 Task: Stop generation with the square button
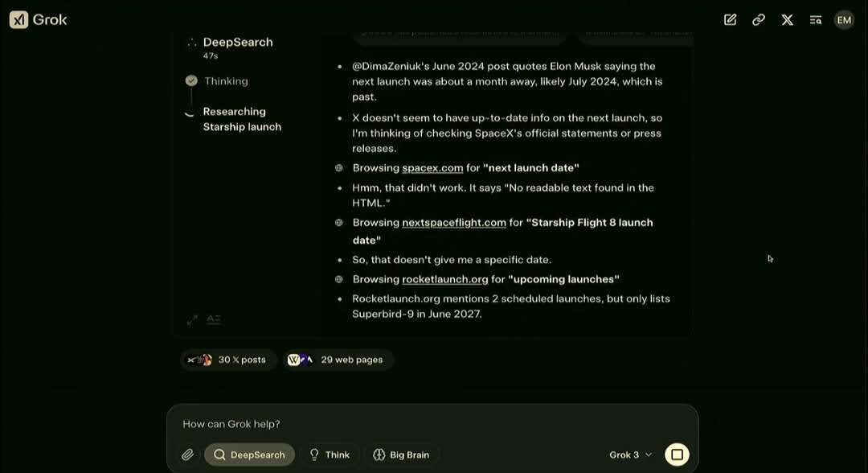coord(677,454)
